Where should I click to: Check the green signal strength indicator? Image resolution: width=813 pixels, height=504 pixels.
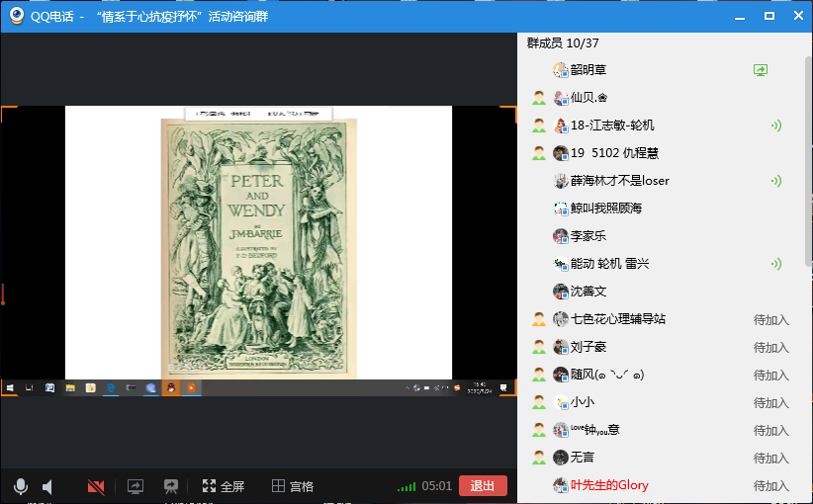tap(406, 486)
